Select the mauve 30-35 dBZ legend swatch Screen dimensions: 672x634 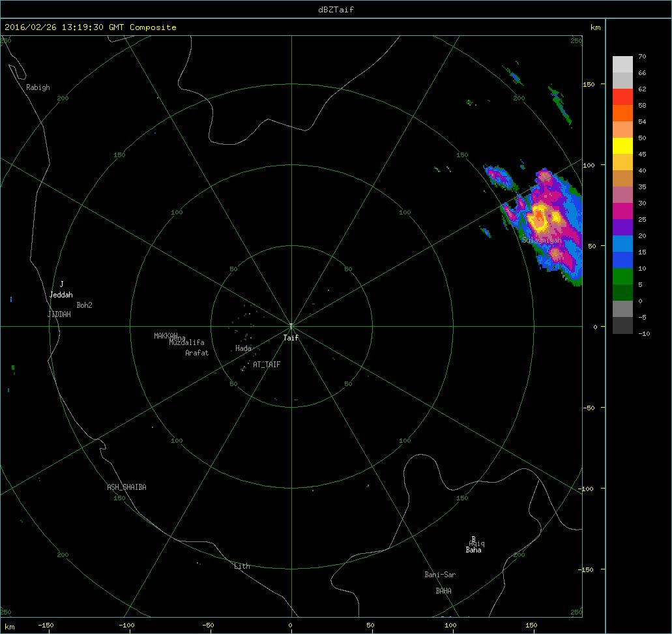[622, 195]
